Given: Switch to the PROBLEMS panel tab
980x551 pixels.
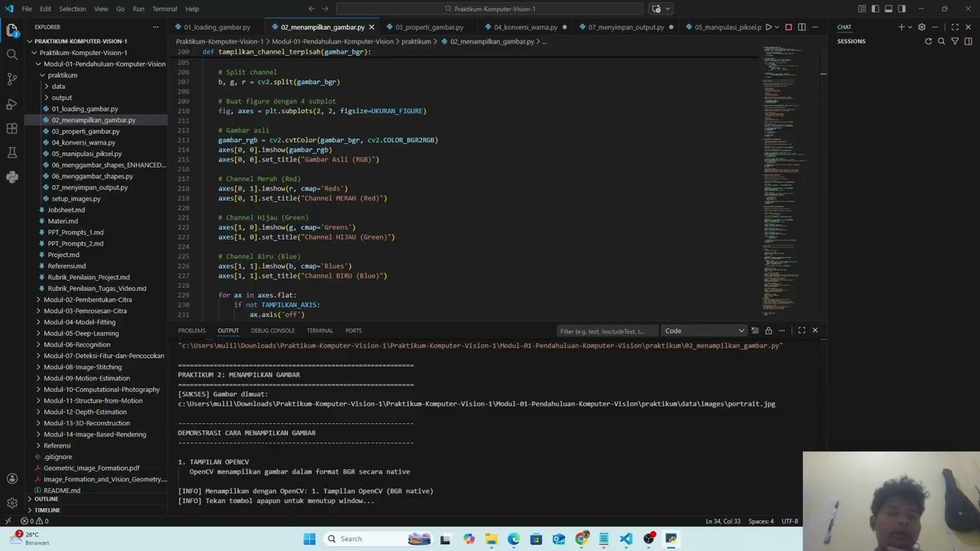Looking at the screenshot, I should [191, 331].
